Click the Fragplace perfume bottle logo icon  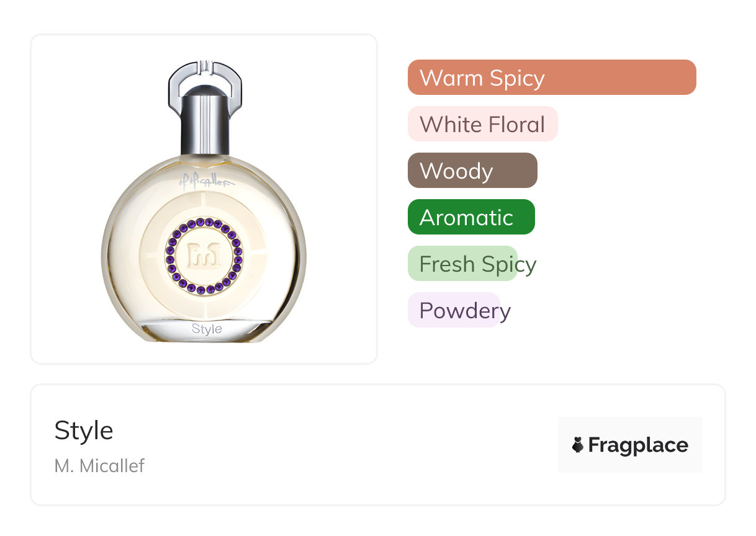tap(578, 445)
